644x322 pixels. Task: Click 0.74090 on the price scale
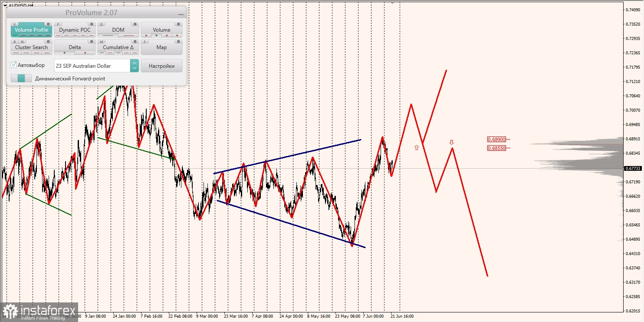tap(634, 10)
